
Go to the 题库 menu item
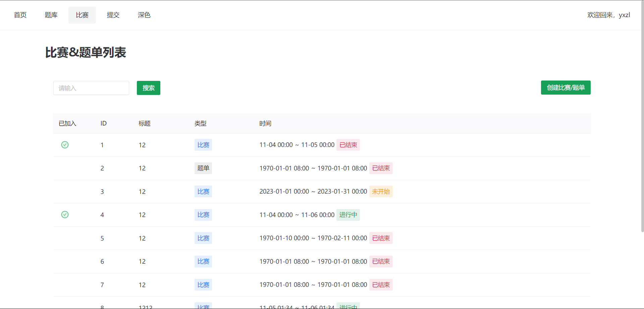click(51, 15)
